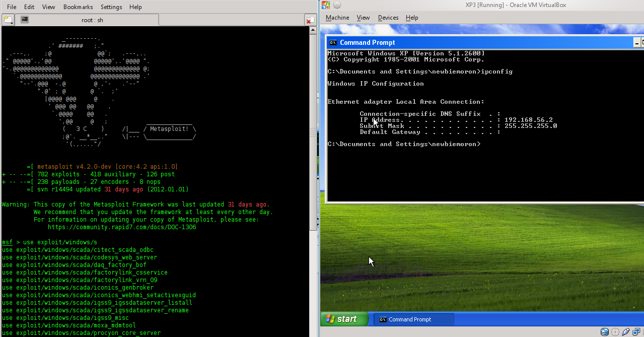Click 'metasploit v4.2.0-dev' version line
The image size is (644, 337).
pyautogui.click(x=102, y=167)
